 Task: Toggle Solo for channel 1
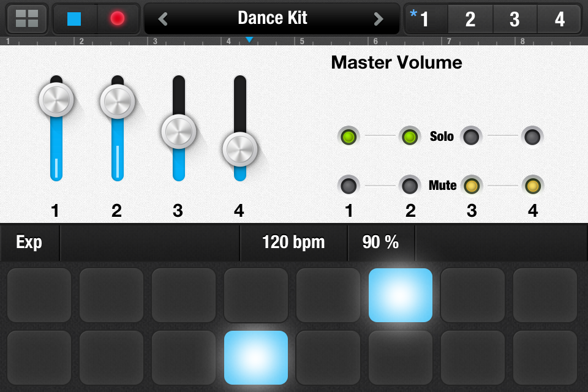pyautogui.click(x=349, y=137)
